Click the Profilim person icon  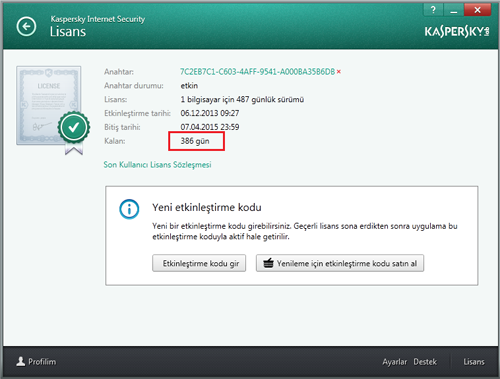pos(21,361)
